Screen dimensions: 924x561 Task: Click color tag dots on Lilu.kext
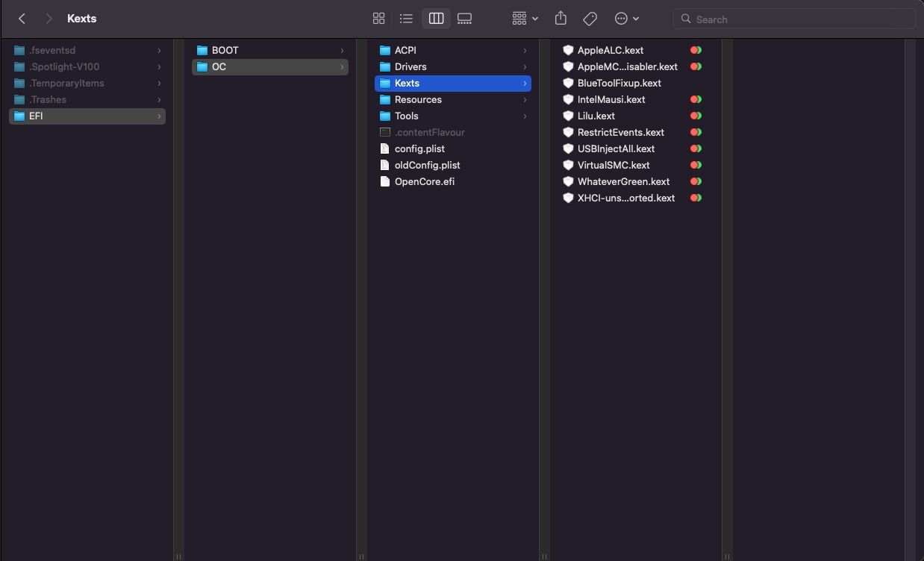click(696, 116)
